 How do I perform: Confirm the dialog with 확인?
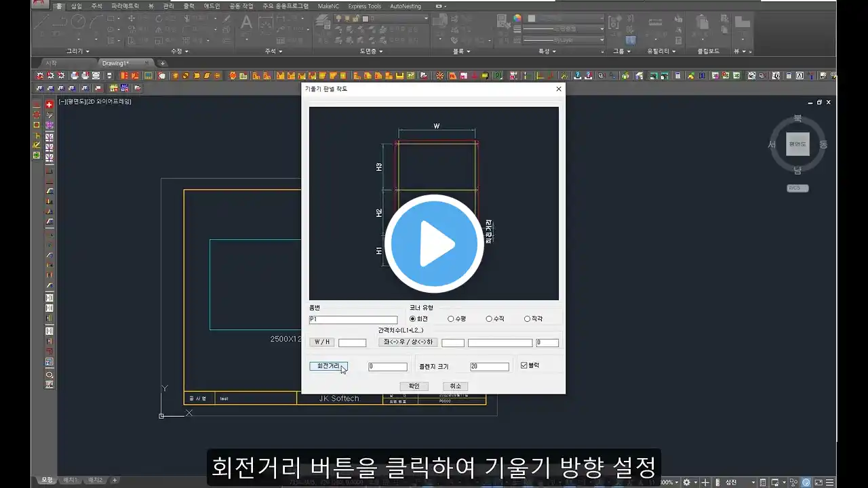(x=414, y=386)
